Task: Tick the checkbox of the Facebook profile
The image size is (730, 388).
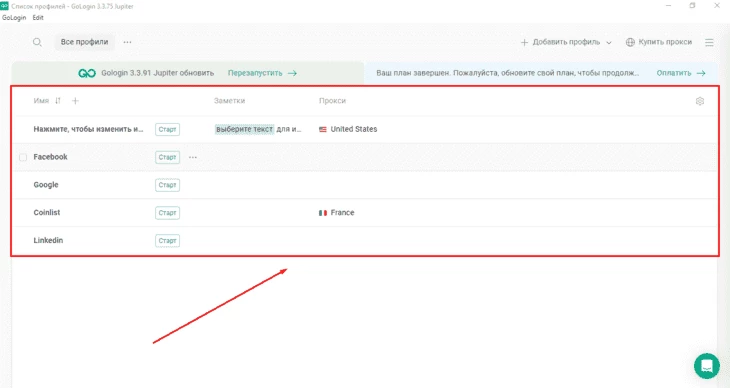Action: click(x=23, y=157)
